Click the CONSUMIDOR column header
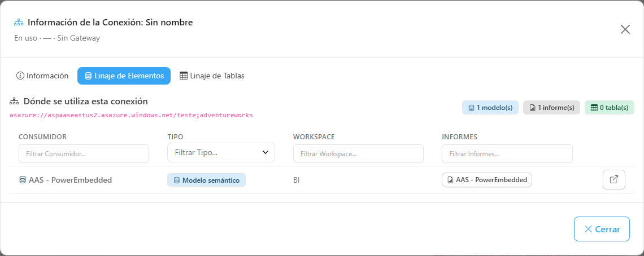 pyautogui.click(x=43, y=136)
